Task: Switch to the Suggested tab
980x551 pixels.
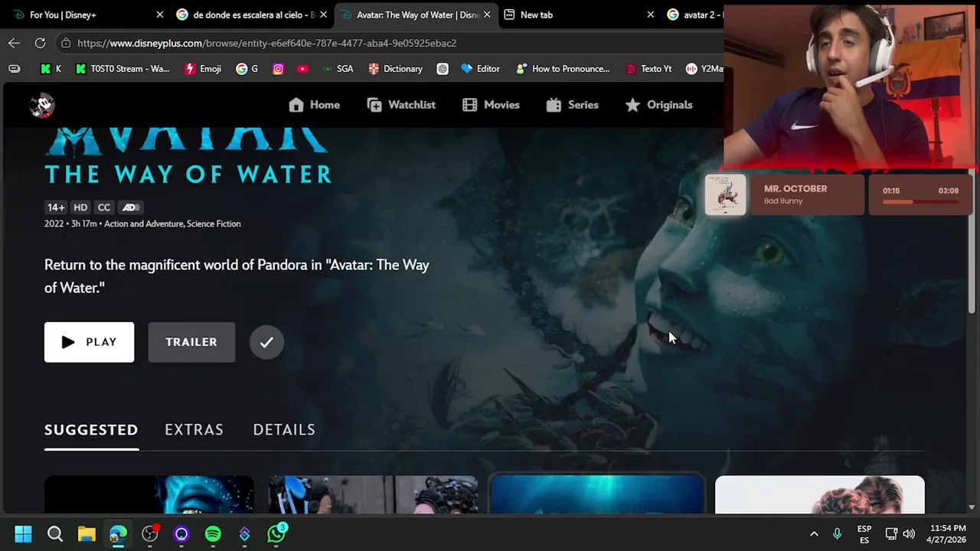Action: [91, 429]
